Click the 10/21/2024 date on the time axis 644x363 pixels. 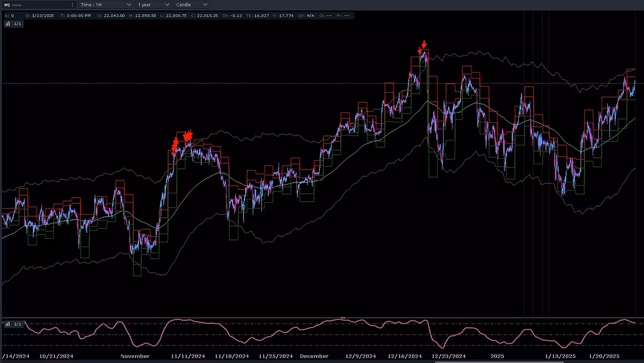click(x=56, y=356)
